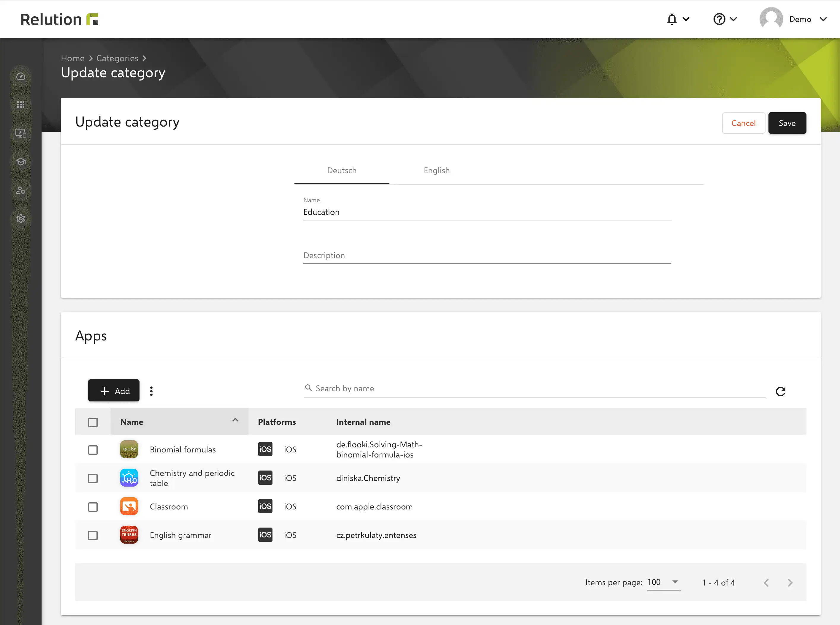This screenshot has height=625, width=840.
Task: Check the English grammar row checkbox
Action: (93, 536)
